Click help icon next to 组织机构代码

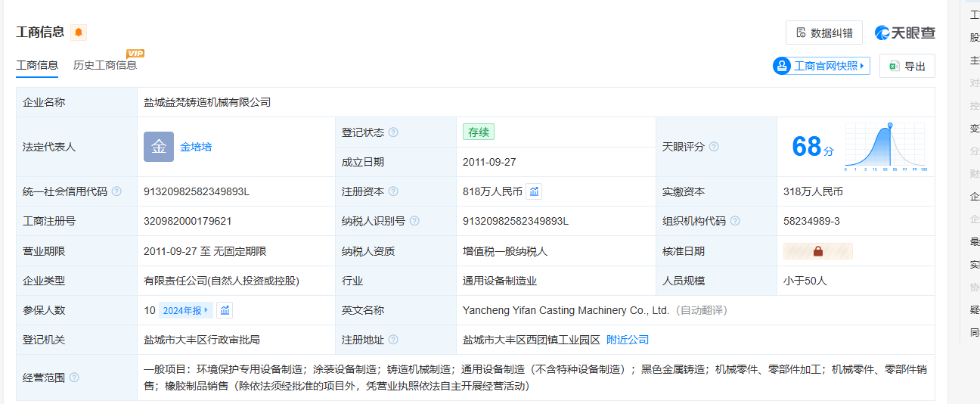coord(735,221)
